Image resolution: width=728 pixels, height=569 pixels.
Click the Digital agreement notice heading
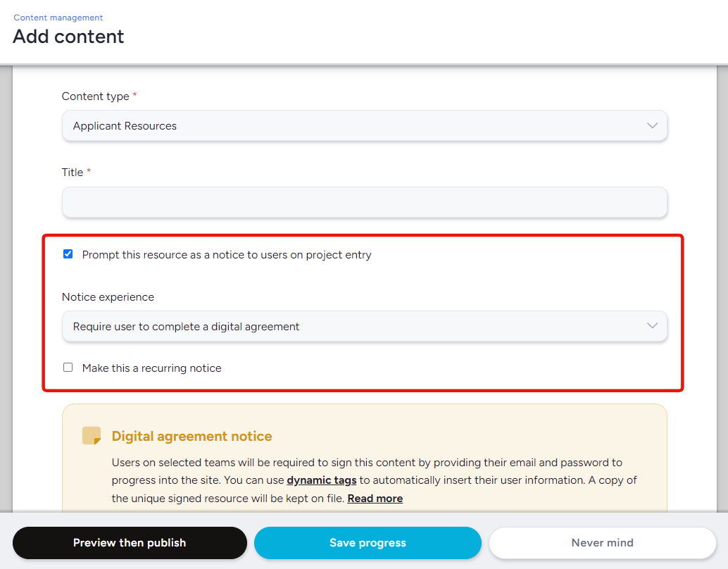192,437
